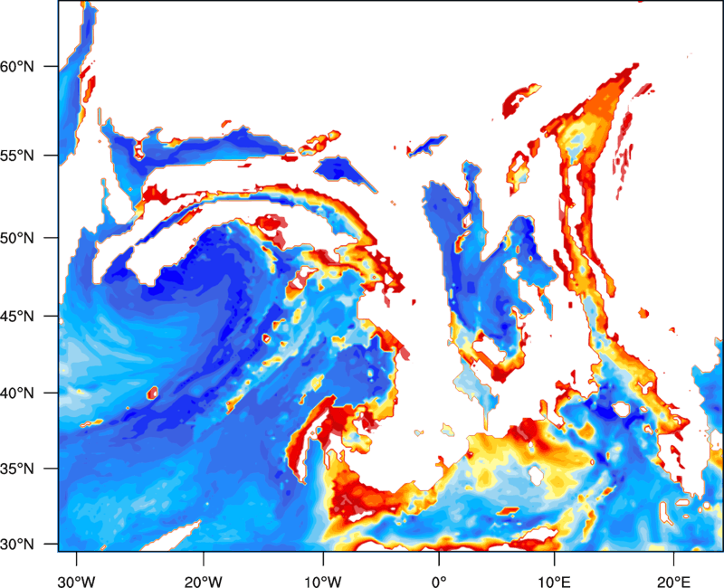Viewport: 724px width, 588px height.
Task: Click the 45°N latitude label
Action: pos(17,316)
